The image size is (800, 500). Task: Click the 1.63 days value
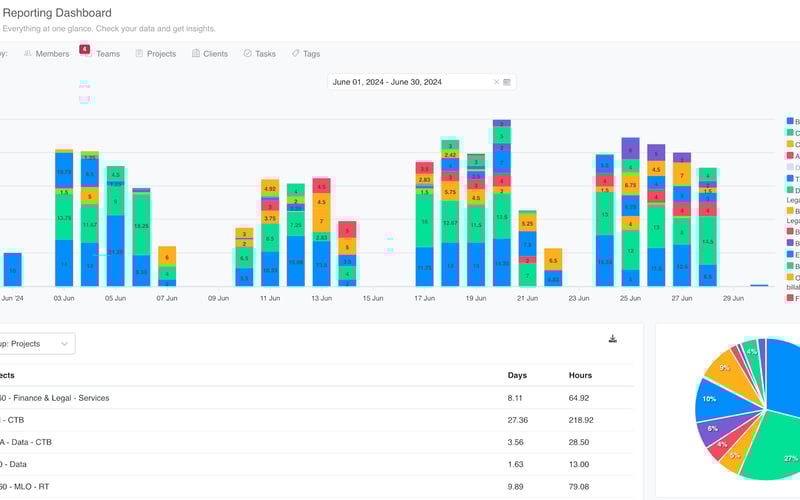pyautogui.click(x=515, y=464)
